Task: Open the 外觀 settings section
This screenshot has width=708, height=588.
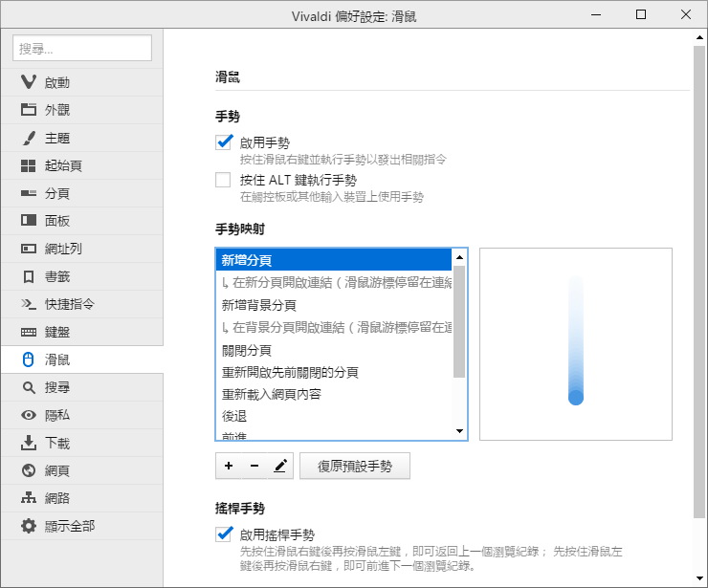Action: tap(82, 110)
